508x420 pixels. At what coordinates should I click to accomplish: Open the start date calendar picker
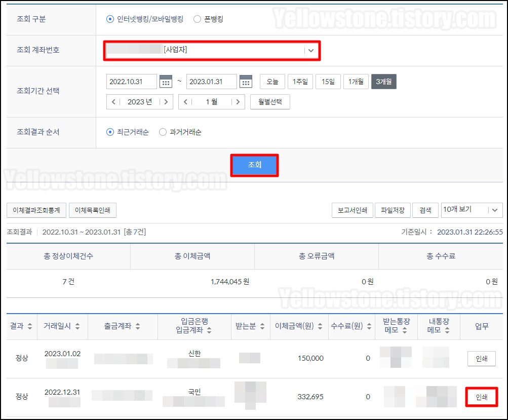coord(165,81)
